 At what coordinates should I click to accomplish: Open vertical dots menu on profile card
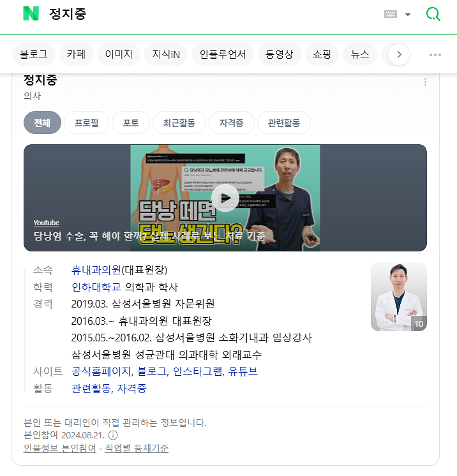click(x=425, y=82)
